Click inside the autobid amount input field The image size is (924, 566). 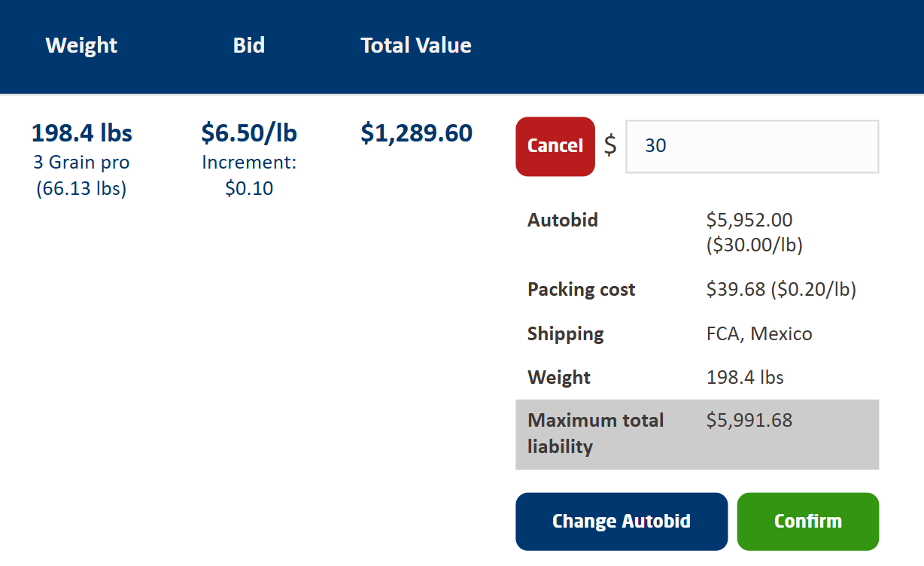752,146
